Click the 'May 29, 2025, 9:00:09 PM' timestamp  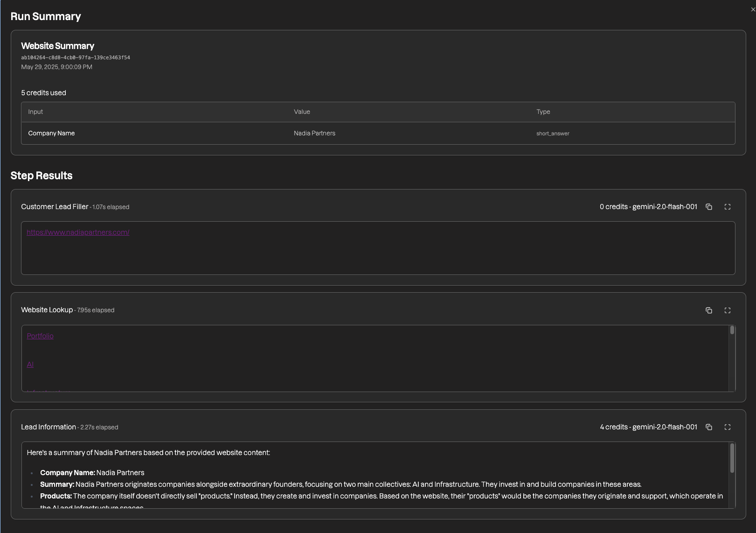click(x=56, y=67)
